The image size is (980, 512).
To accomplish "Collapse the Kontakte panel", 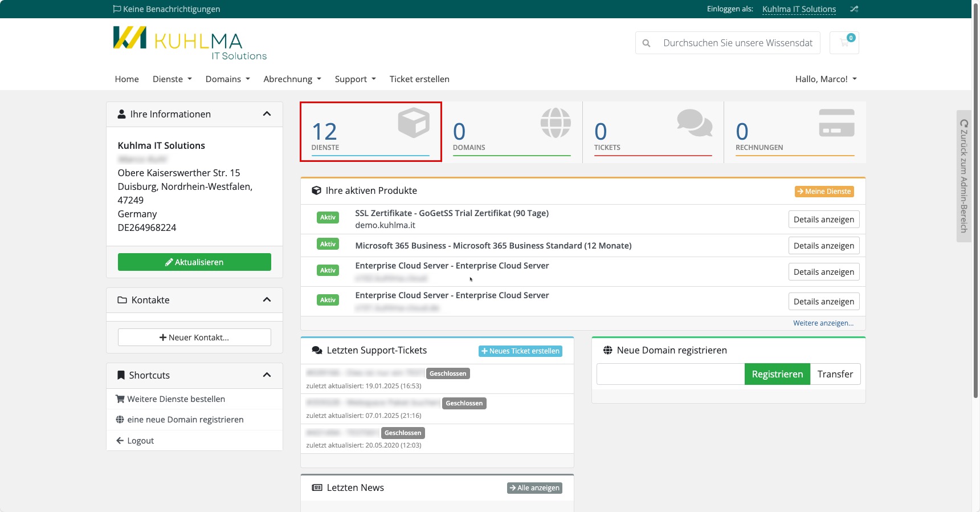I will [x=267, y=300].
